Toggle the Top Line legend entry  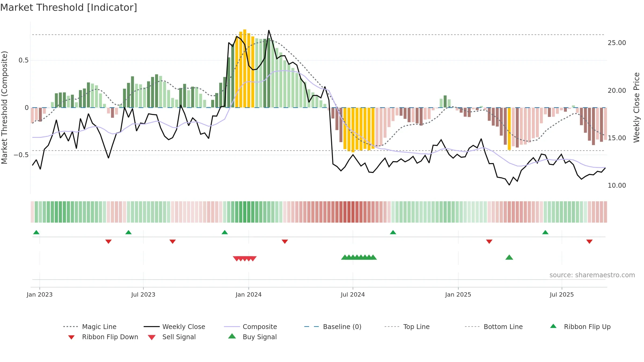click(x=407, y=327)
